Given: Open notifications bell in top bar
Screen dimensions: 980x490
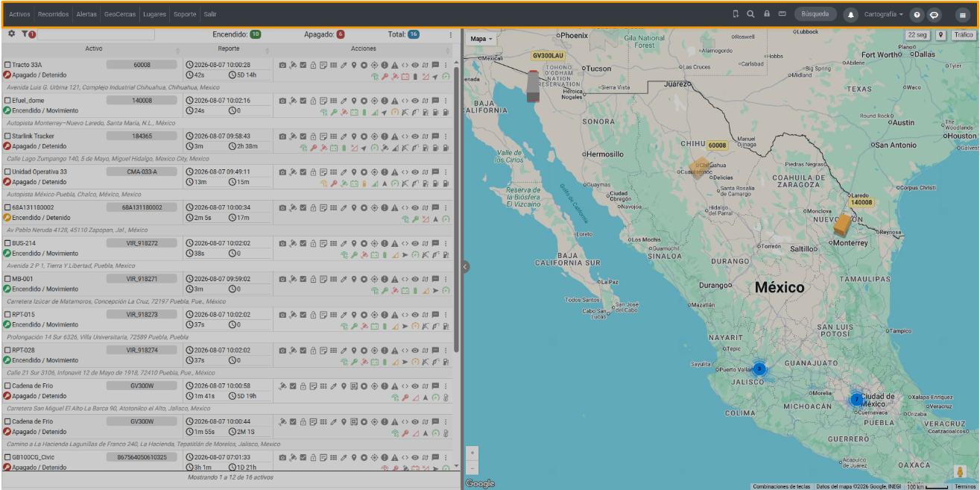Looking at the screenshot, I should 850,14.
